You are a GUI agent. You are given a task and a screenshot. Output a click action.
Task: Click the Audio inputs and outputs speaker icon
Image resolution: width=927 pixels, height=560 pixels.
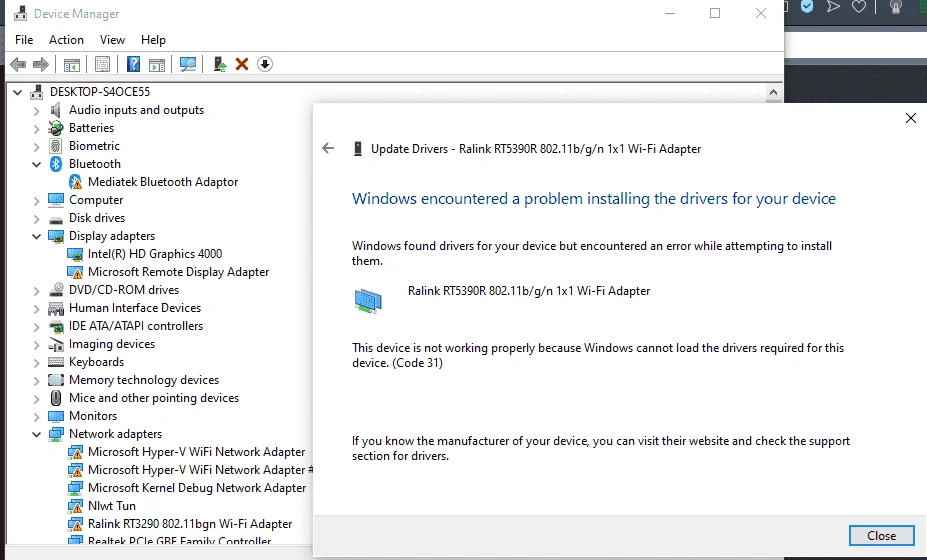point(56,110)
